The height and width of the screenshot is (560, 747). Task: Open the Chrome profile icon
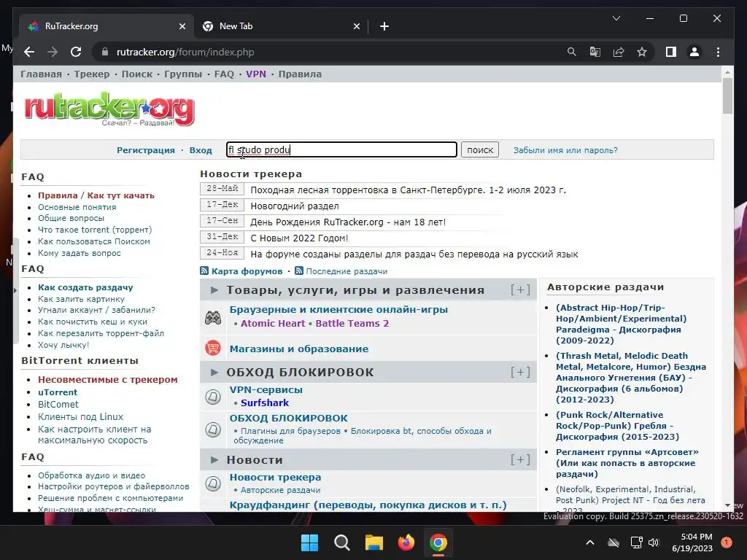tap(694, 52)
